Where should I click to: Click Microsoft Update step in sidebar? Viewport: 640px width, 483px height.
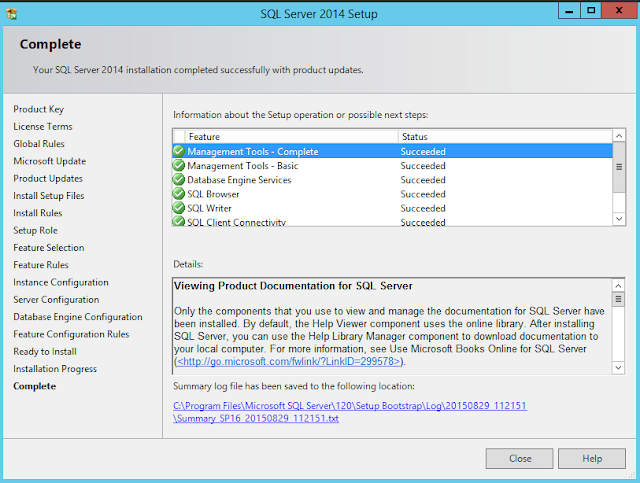[50, 161]
